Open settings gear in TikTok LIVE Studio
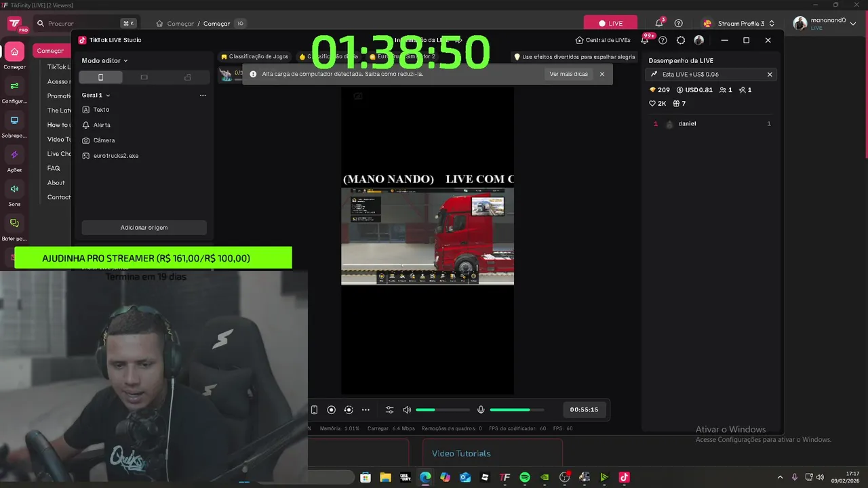This screenshot has width=868, height=488. 681,40
